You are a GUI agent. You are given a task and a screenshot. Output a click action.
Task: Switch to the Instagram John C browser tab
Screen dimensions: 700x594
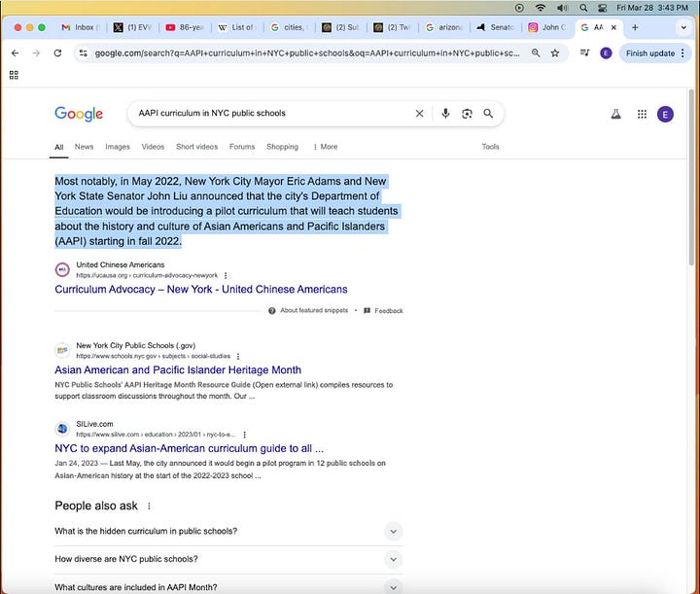pyautogui.click(x=547, y=27)
